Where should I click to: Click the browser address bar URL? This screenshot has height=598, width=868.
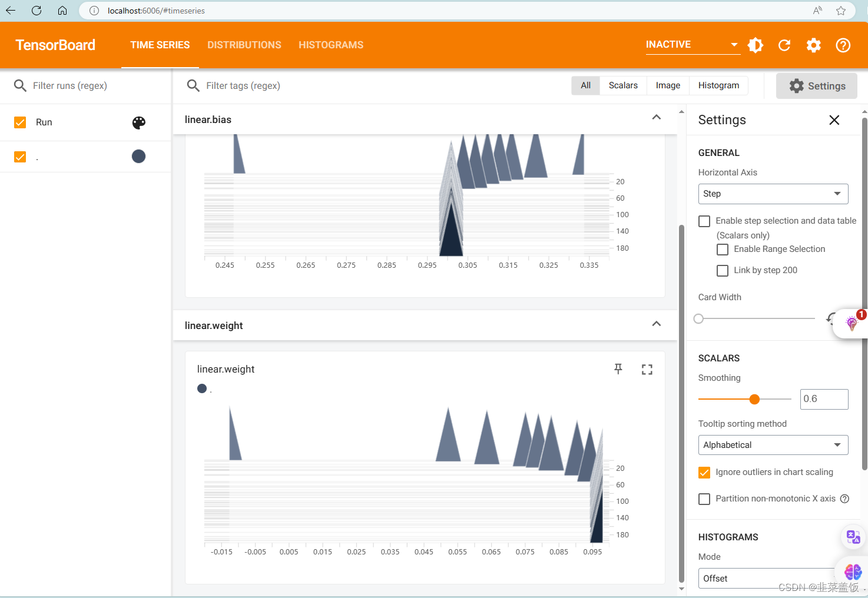coord(156,11)
